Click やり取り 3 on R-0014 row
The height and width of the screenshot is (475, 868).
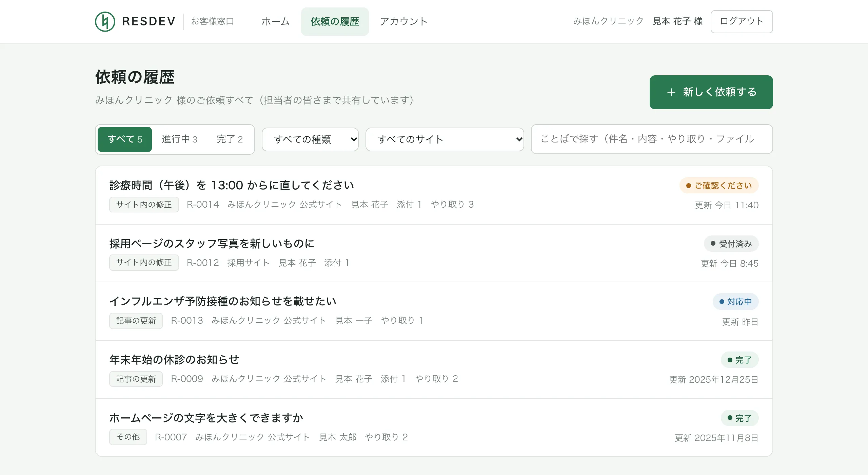click(452, 205)
